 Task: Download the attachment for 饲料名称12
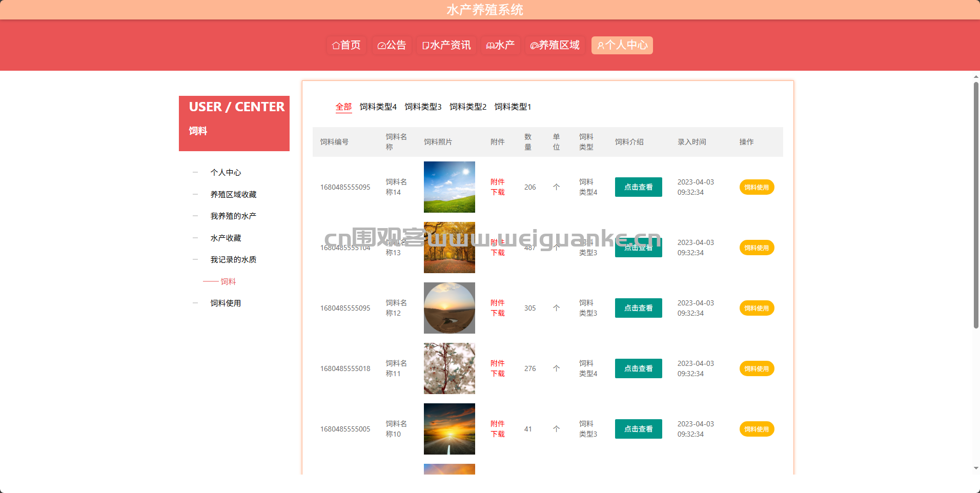498,308
